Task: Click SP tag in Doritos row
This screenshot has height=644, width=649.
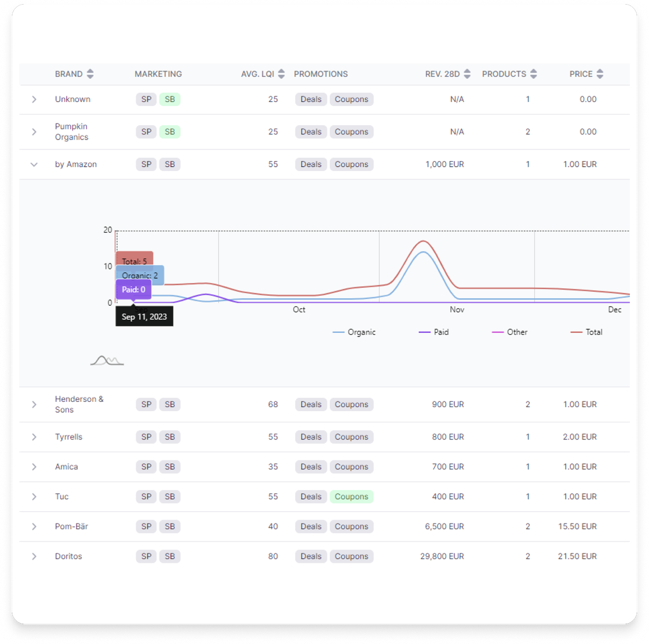Action: [146, 557]
